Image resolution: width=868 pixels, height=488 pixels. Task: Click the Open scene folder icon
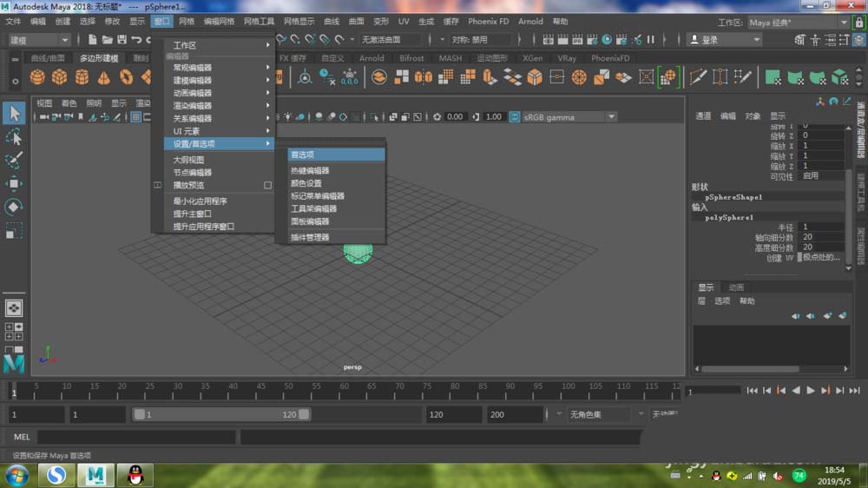coord(108,39)
